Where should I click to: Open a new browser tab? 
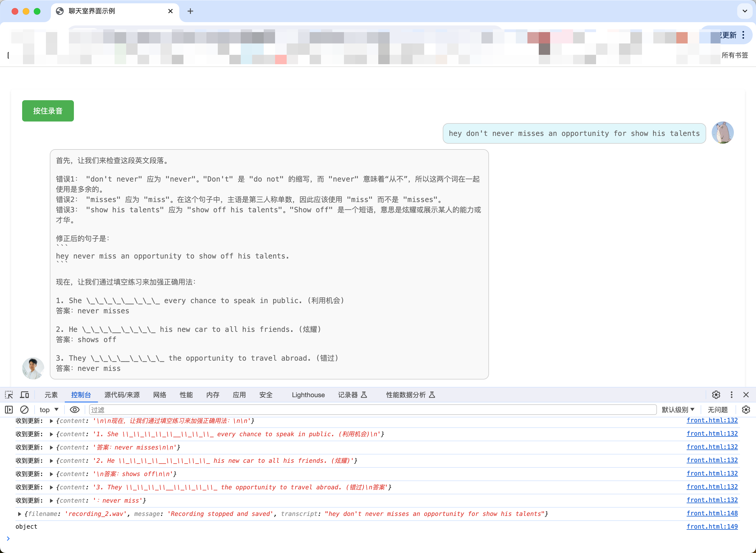tap(190, 11)
